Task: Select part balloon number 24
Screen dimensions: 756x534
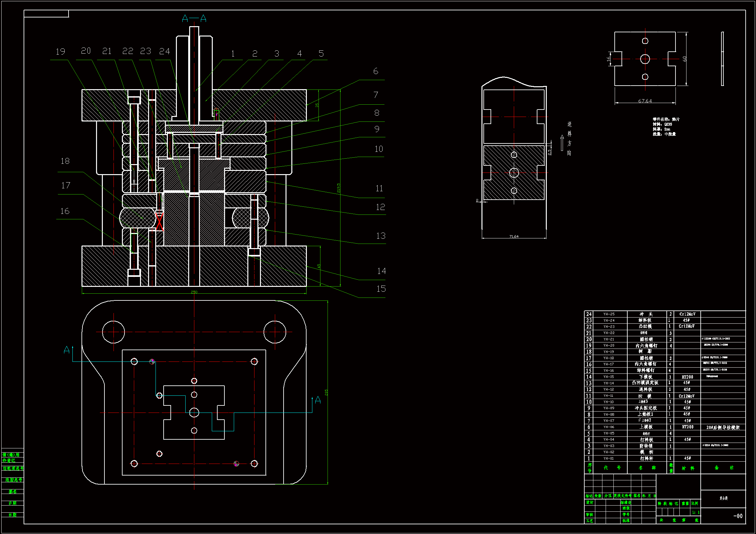Action: pyautogui.click(x=164, y=51)
